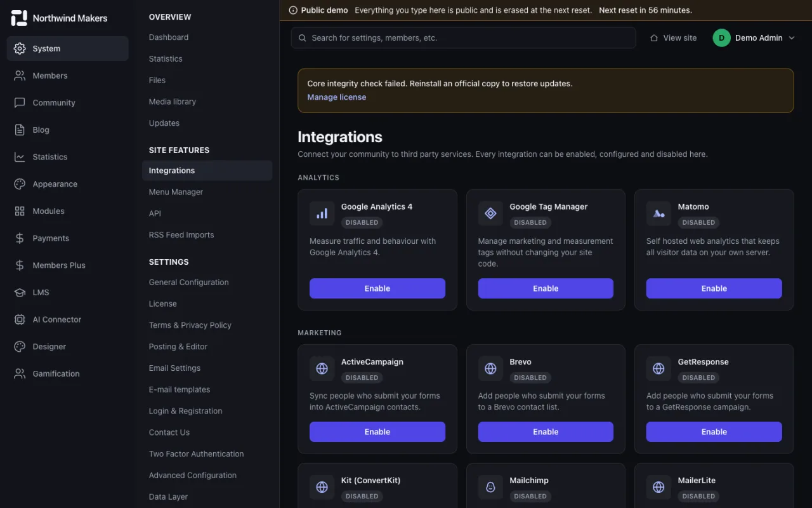Image resolution: width=812 pixels, height=508 pixels.
Task: Click the Designer palette icon
Action: pyautogui.click(x=20, y=347)
